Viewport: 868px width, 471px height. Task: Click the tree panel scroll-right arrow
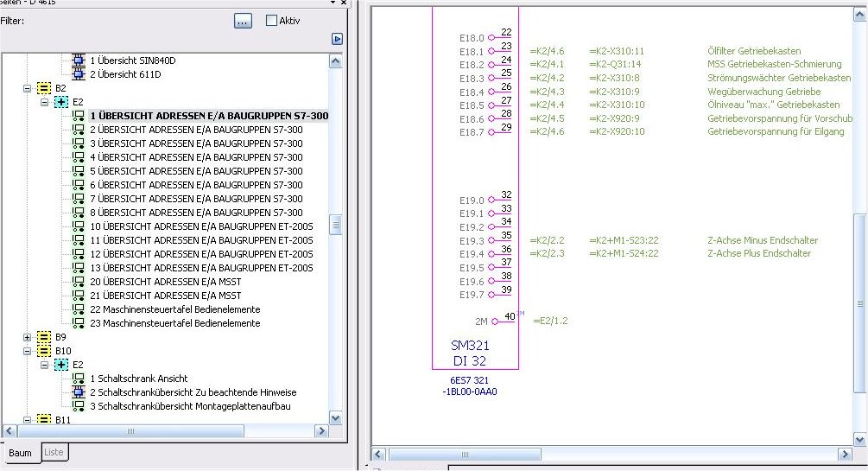pyautogui.click(x=321, y=430)
